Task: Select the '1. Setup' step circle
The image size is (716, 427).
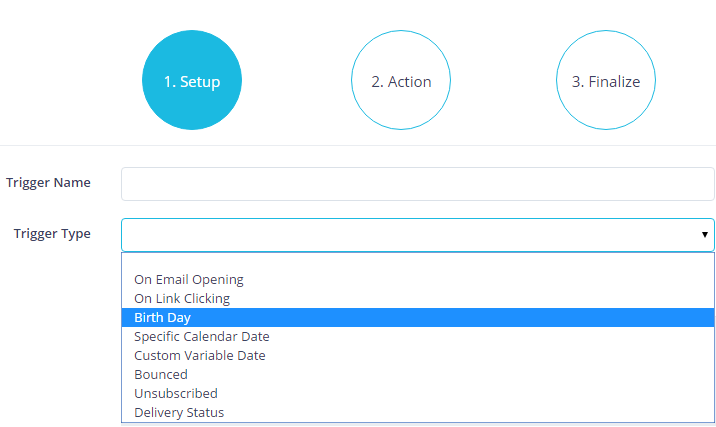Action: click(x=191, y=81)
